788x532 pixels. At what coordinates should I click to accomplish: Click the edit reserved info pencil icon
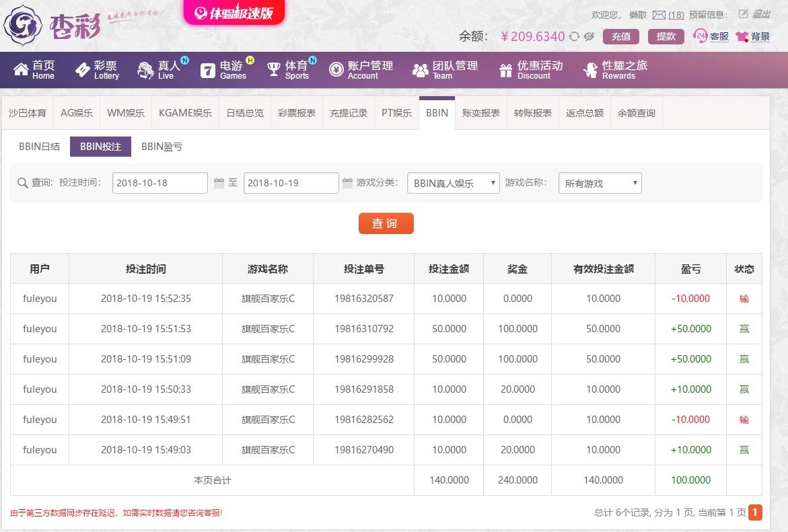pyautogui.click(x=743, y=14)
